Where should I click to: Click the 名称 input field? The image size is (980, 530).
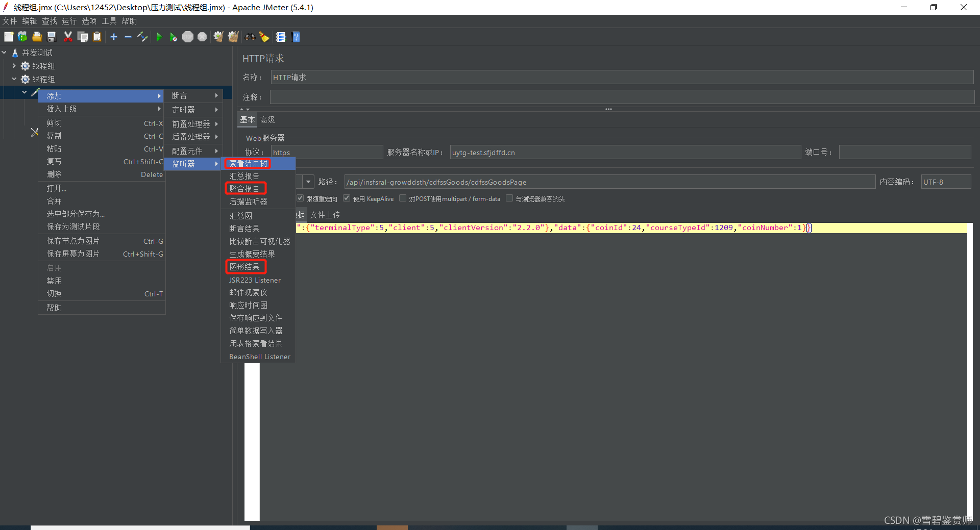[622, 77]
